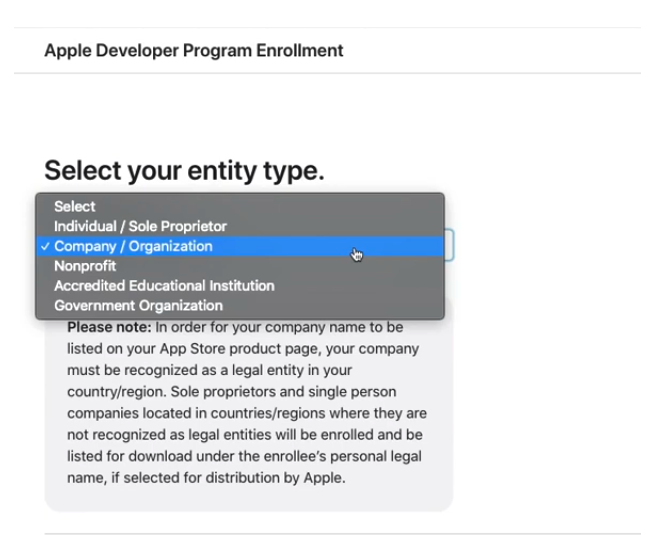Click note line "listed for download under the enrollee's"
This screenshot has height=535, width=650.
[x=245, y=456]
